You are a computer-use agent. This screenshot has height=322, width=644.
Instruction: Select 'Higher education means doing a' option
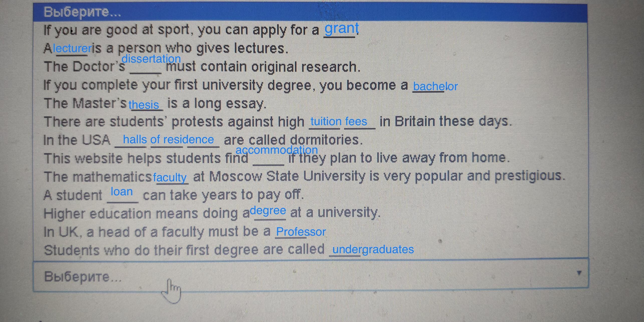coord(310,213)
